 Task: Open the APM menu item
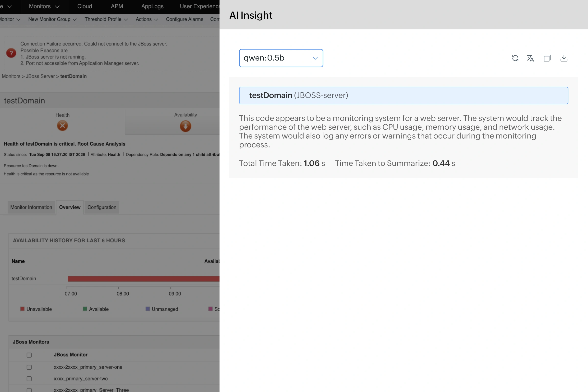117,6
